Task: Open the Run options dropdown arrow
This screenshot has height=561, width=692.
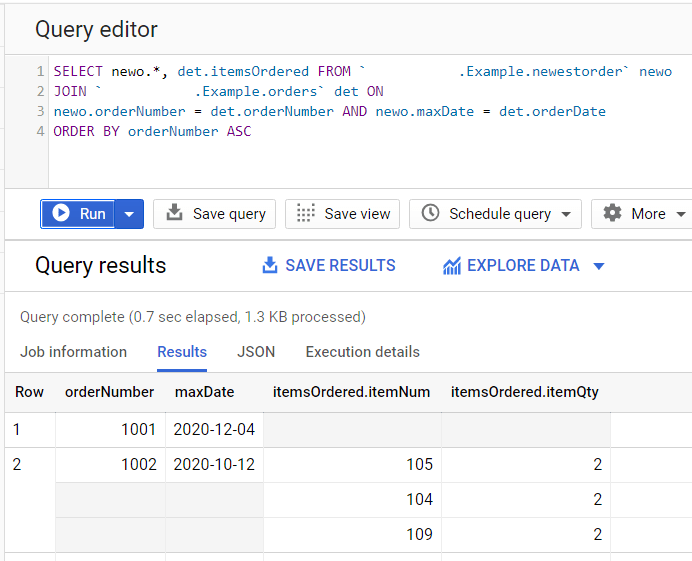Action: point(129,214)
